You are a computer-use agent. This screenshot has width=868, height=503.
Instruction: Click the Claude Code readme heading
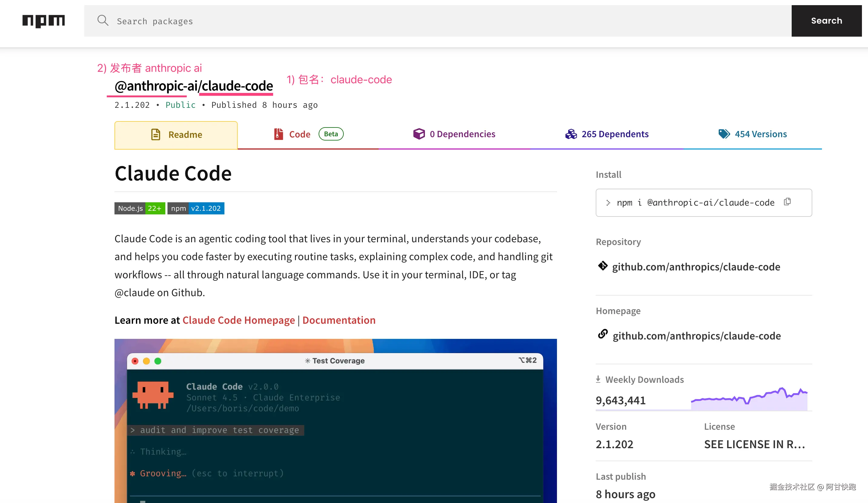173,173
